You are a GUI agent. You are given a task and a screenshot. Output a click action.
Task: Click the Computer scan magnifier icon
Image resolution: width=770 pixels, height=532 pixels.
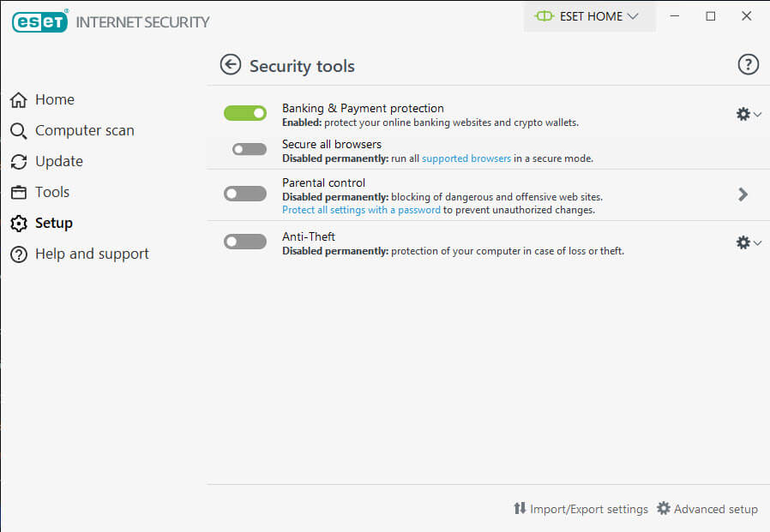point(19,130)
